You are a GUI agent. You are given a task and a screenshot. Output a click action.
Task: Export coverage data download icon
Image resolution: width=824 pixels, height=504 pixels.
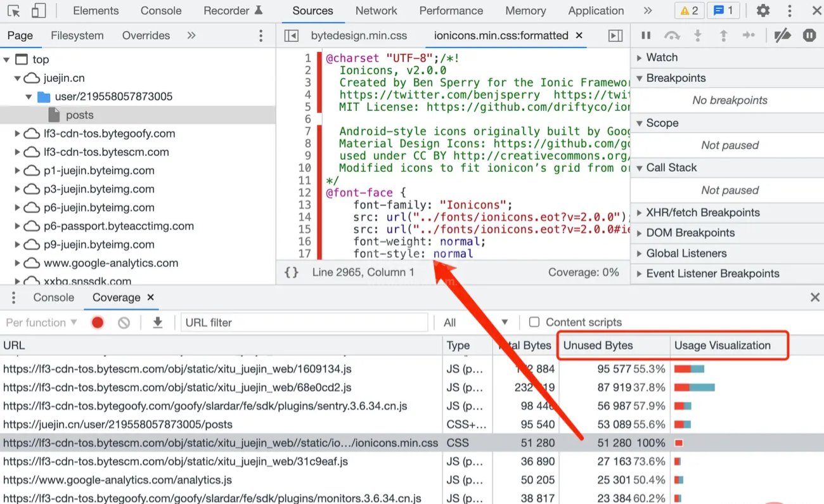(158, 323)
